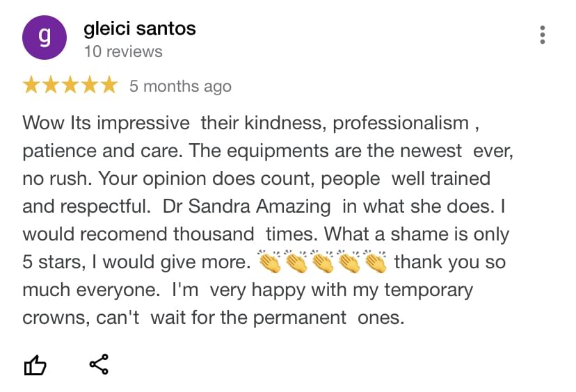Viewport: 576px width, 392px height.
Task: Click the first clapping hands emoji
Action: point(269,261)
